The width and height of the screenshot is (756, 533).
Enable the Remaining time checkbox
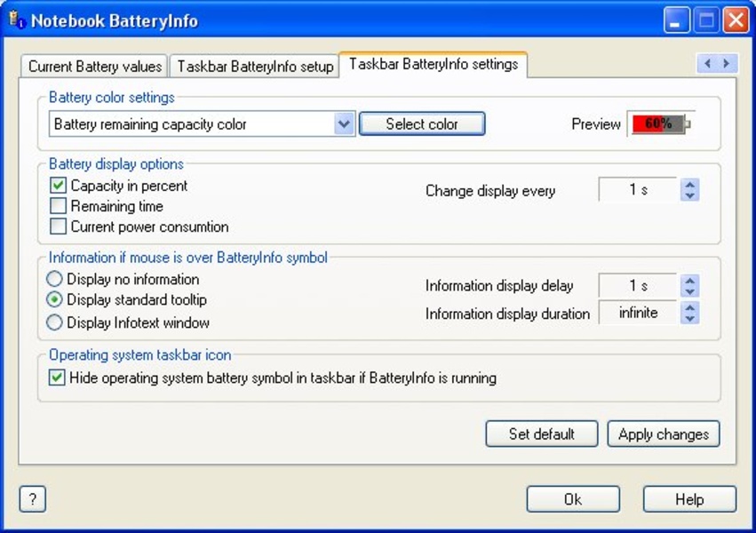58,206
